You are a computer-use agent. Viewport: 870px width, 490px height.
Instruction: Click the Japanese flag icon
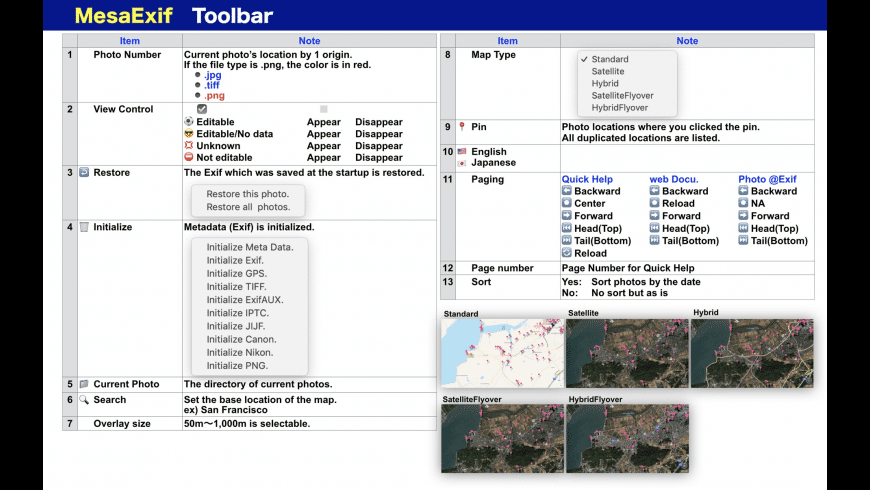coord(461,163)
